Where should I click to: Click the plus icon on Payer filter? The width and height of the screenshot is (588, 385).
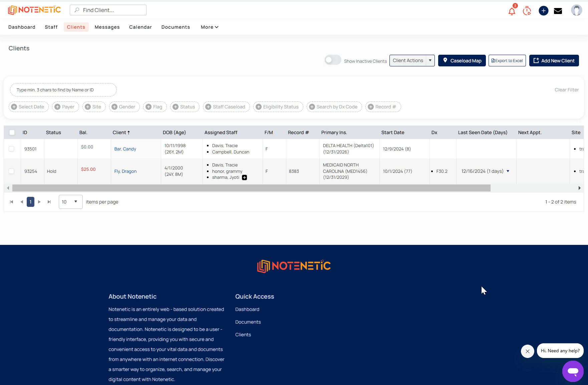[57, 107]
